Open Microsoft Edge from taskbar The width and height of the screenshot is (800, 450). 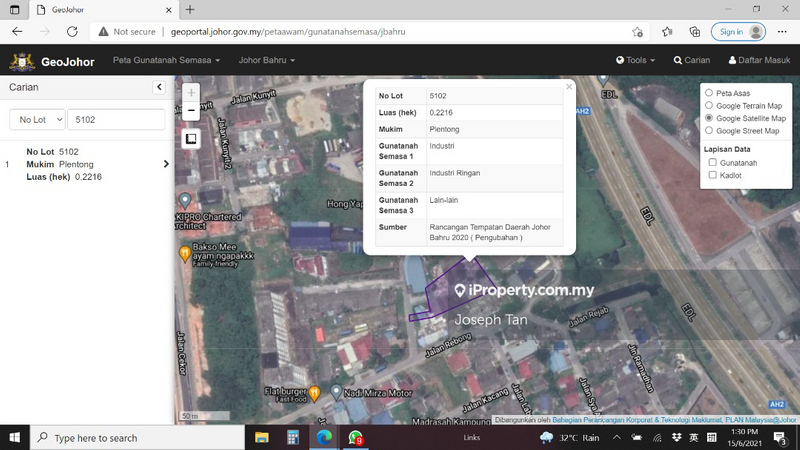(324, 438)
